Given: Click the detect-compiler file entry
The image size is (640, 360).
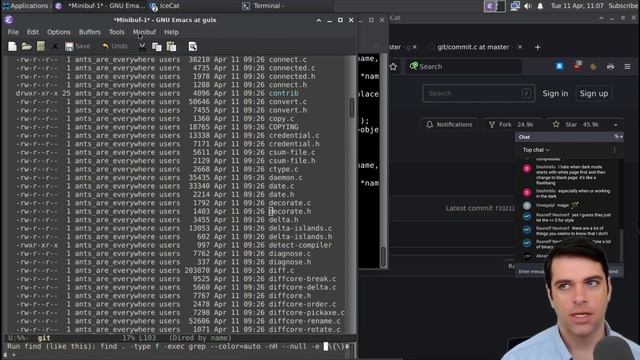Looking at the screenshot, I should click(x=300, y=245).
